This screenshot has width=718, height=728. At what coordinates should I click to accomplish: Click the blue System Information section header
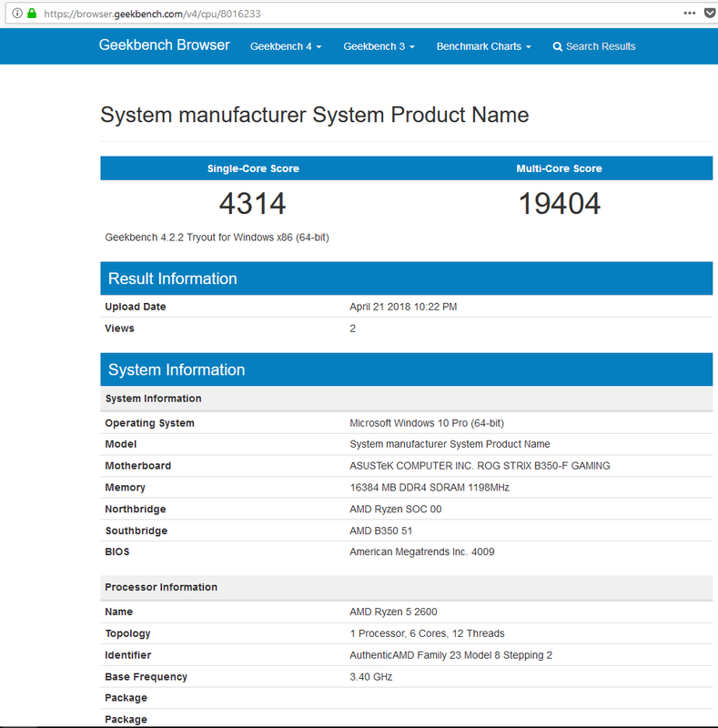(x=407, y=369)
